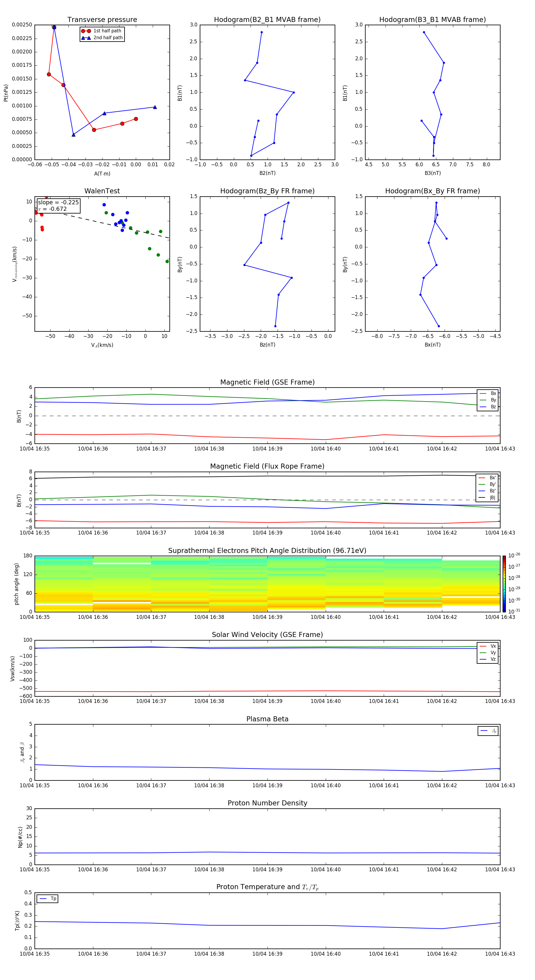Image resolution: width=535 pixels, height=980 pixels.
Task: Click the 'Vy' entry in velocity legend
Action: tap(488, 652)
